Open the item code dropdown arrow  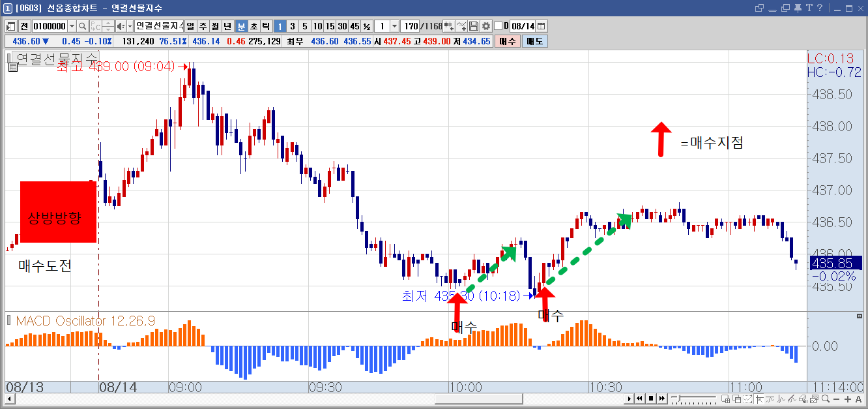[x=72, y=26]
